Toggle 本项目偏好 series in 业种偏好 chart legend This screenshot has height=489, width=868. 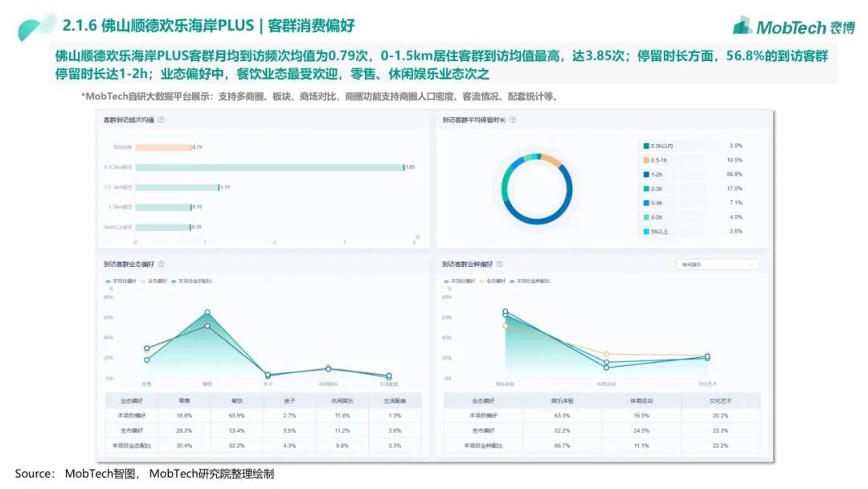click(x=460, y=281)
